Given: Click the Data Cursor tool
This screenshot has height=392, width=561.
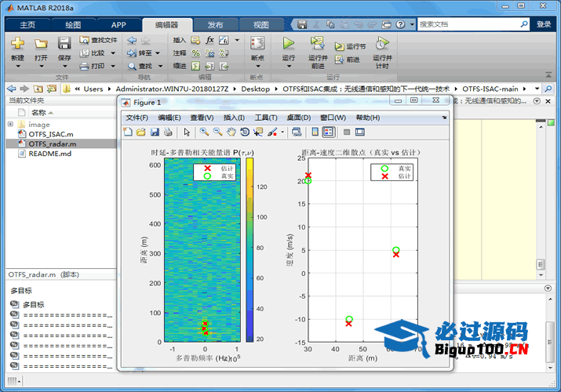Looking at the screenshot, I should (258, 132).
